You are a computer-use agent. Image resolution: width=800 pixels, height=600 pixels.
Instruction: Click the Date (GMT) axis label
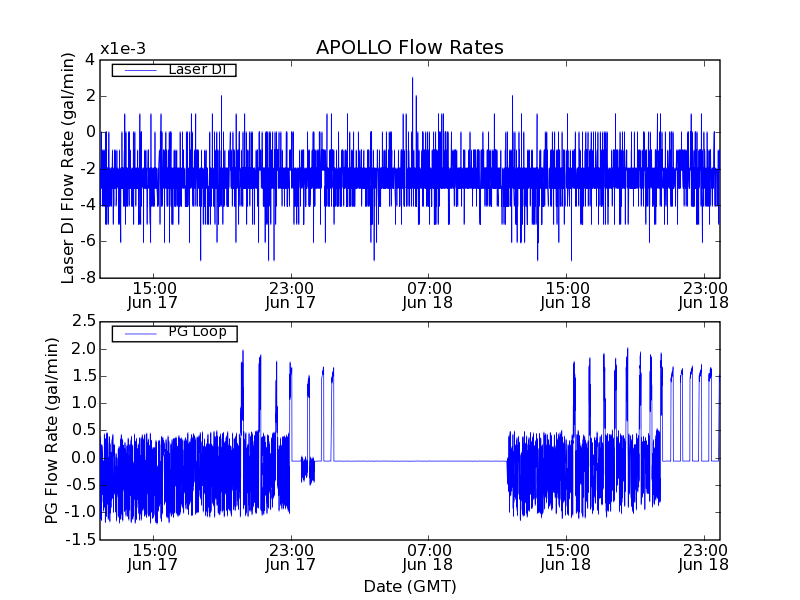pyautogui.click(x=410, y=586)
